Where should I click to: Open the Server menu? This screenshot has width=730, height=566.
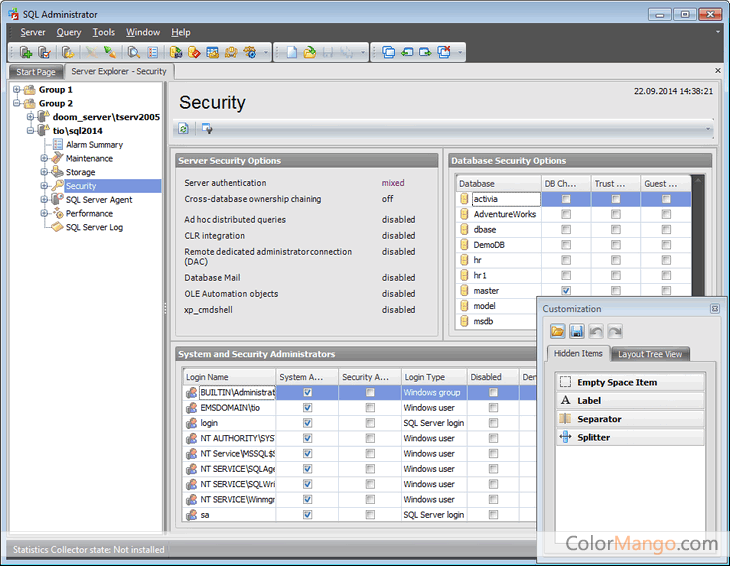pyautogui.click(x=33, y=32)
